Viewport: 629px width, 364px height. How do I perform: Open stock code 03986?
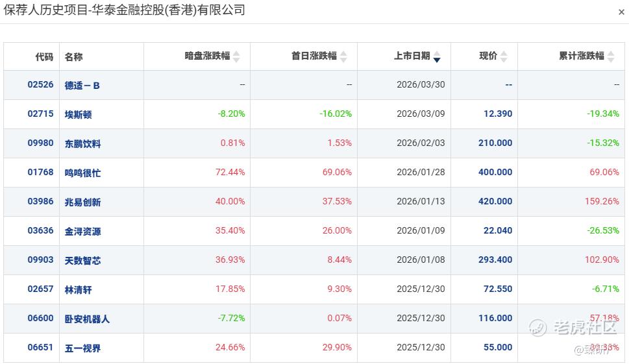click(x=40, y=202)
